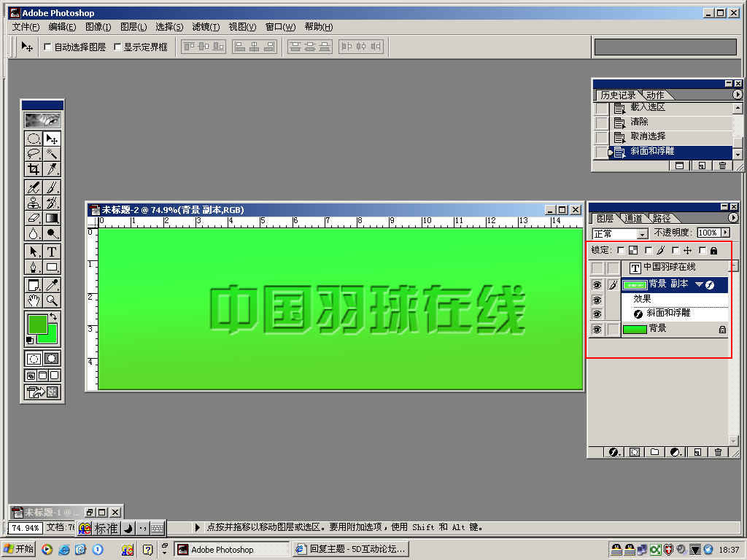
Task: Open the 图像 menu
Action: (98, 27)
